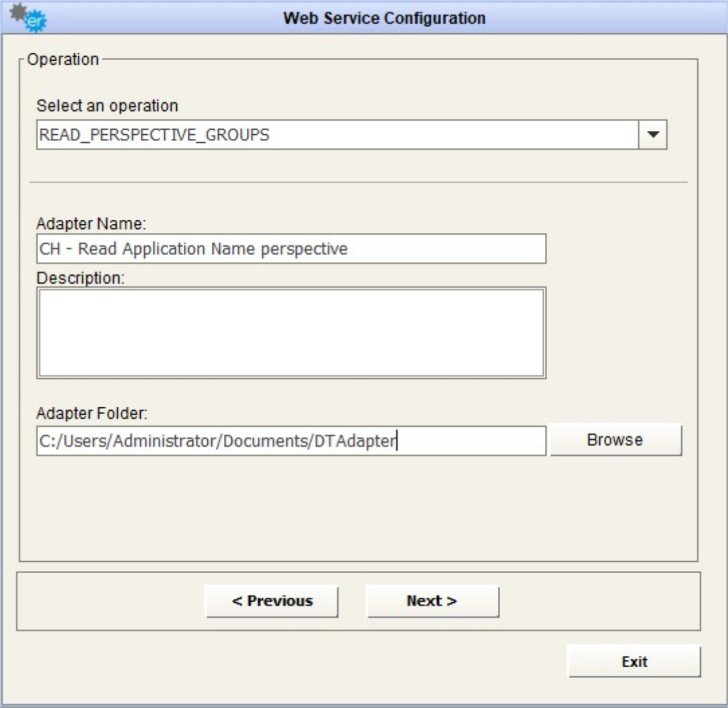The image size is (728, 708).
Task: Expand the operation dropdown arrow
Action: [653, 135]
